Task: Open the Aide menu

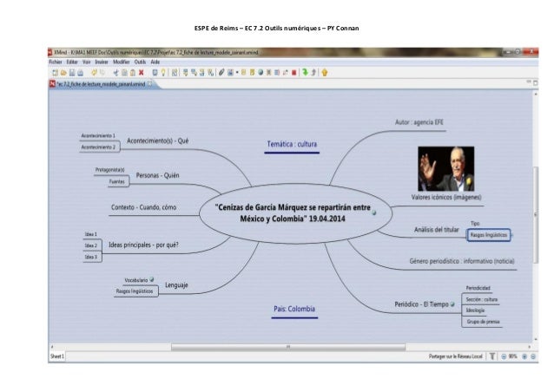Action: (x=155, y=62)
